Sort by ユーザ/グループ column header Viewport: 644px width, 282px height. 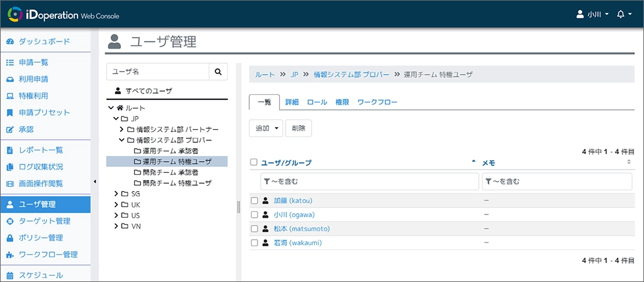click(286, 162)
